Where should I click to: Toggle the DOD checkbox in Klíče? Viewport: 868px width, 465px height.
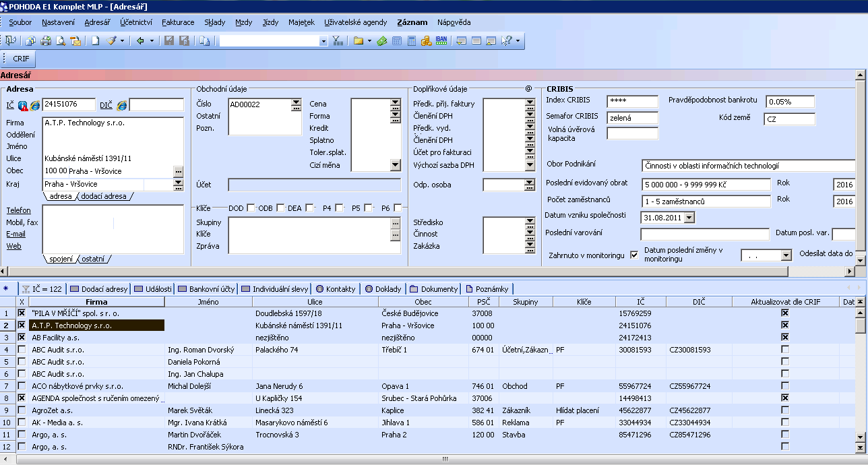(251, 208)
